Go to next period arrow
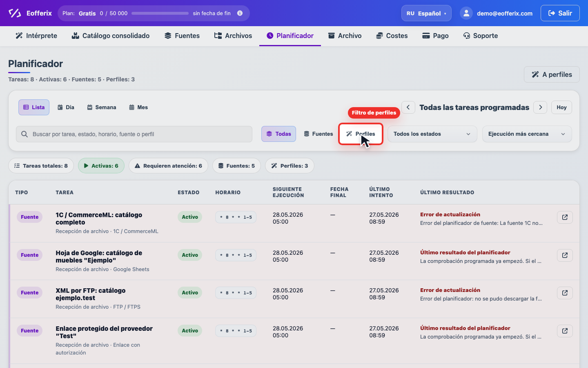This screenshot has height=368, width=588. pyautogui.click(x=541, y=107)
